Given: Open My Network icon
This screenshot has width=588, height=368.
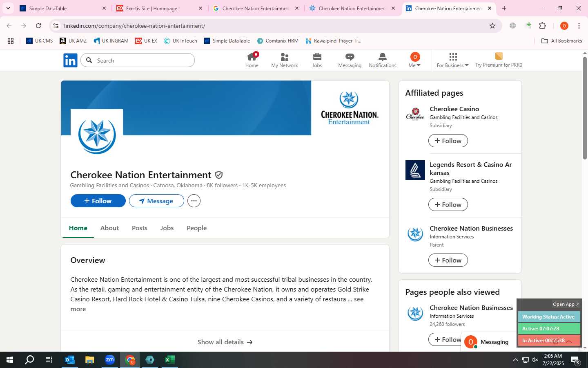Looking at the screenshot, I should (x=285, y=60).
